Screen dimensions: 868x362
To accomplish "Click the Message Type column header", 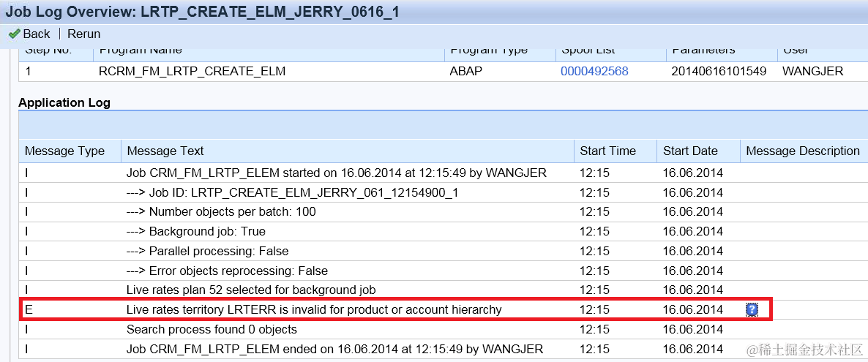I will 70,151.
